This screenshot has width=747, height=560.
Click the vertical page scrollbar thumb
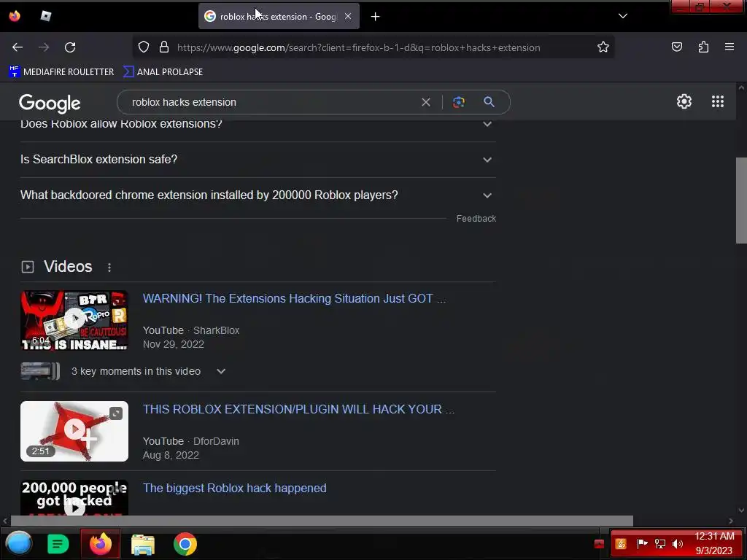click(x=741, y=201)
